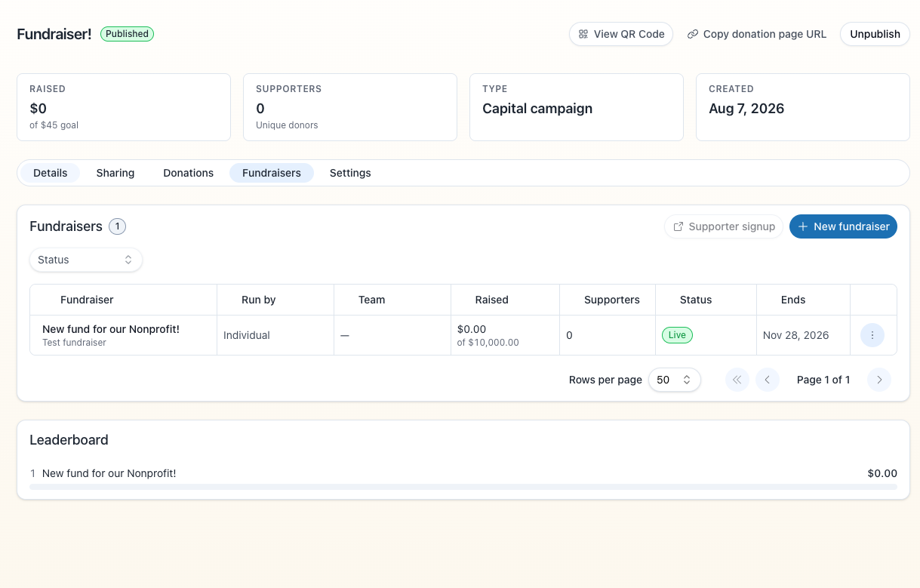Click the Live status badge
The image size is (920, 588).
[x=677, y=335]
